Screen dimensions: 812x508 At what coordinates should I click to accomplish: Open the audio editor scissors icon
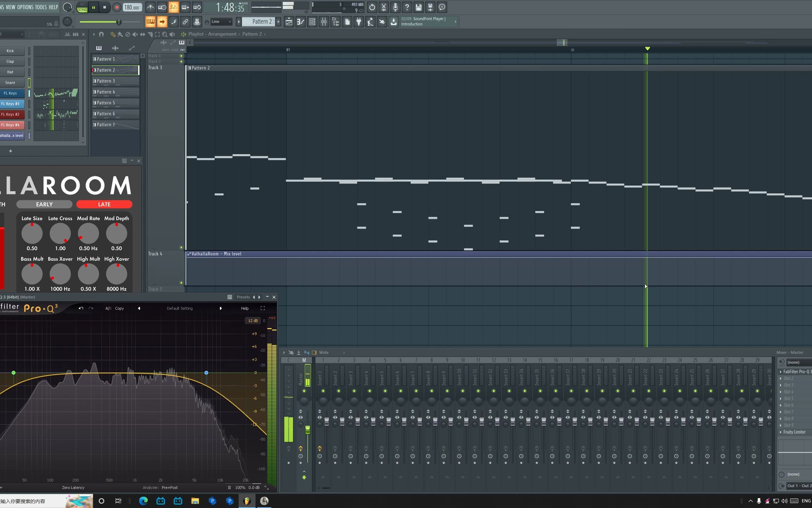(x=383, y=7)
